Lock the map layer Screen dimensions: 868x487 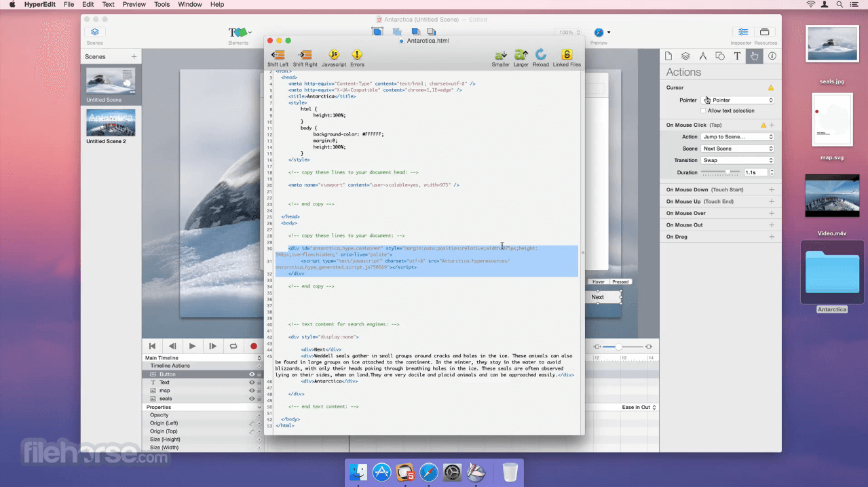click(x=259, y=391)
